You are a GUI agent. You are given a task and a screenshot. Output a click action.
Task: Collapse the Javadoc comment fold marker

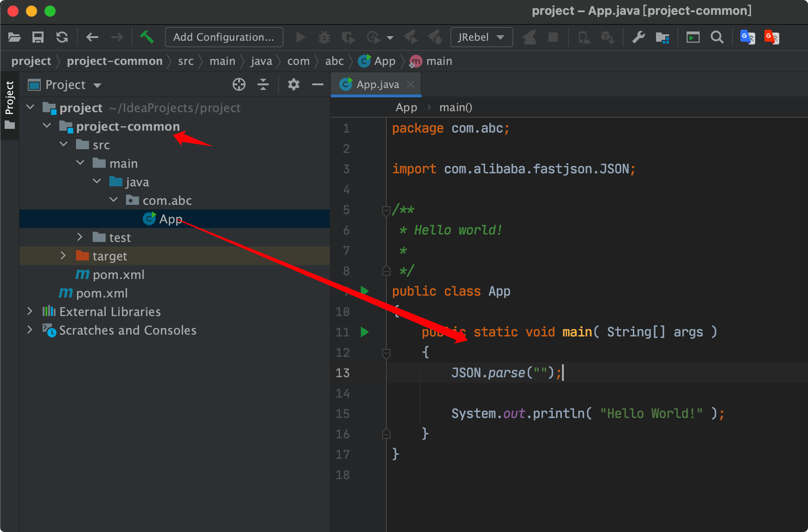(386, 211)
